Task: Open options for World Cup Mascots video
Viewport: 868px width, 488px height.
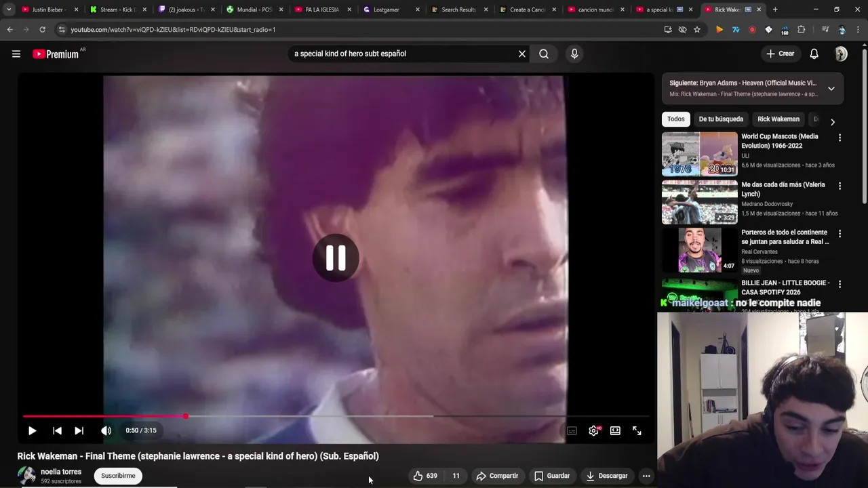Action: 840,138
